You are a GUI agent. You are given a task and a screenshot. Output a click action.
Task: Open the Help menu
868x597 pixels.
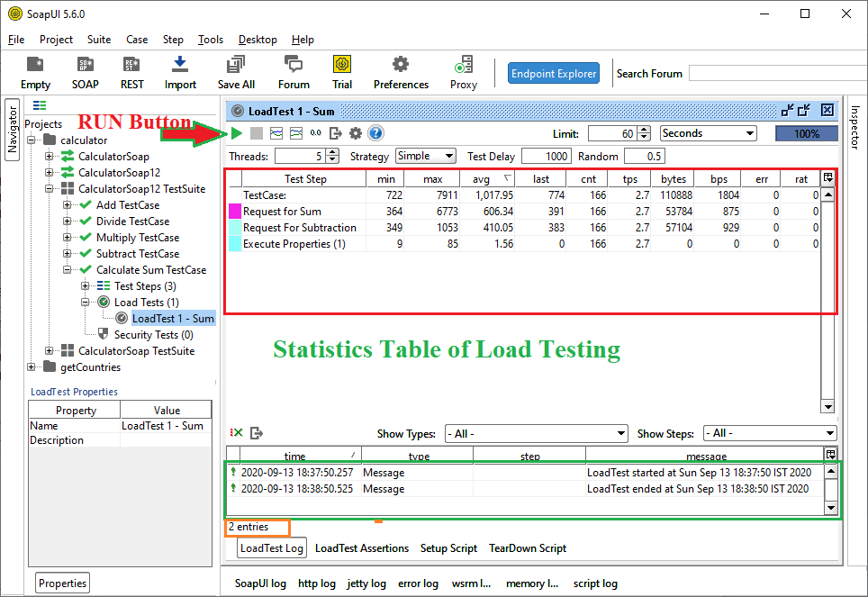point(303,40)
